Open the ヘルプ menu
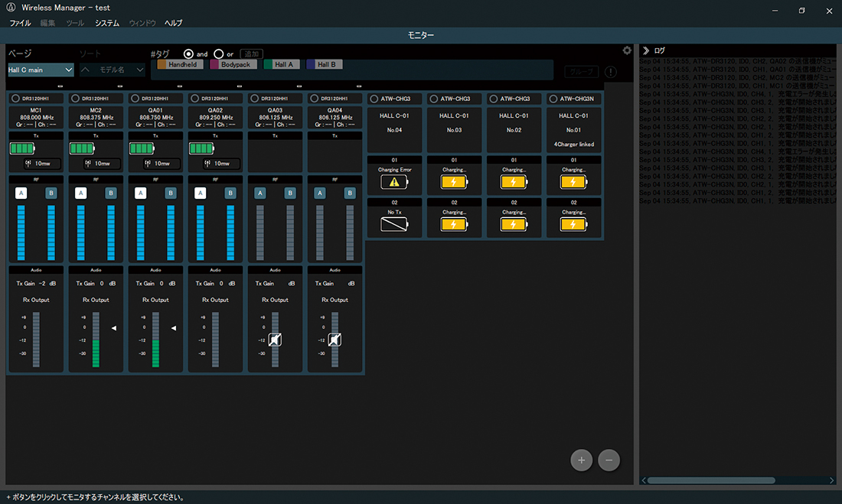 coord(174,23)
